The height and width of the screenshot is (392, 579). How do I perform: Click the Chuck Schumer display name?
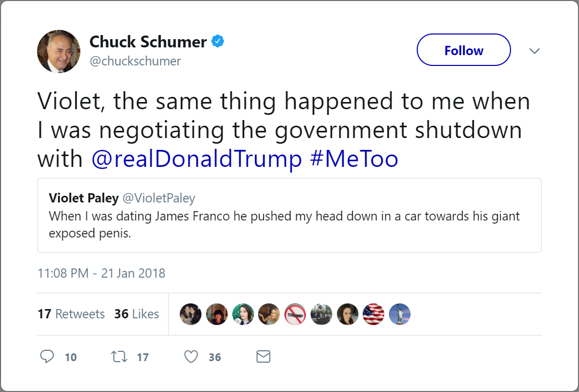148,42
